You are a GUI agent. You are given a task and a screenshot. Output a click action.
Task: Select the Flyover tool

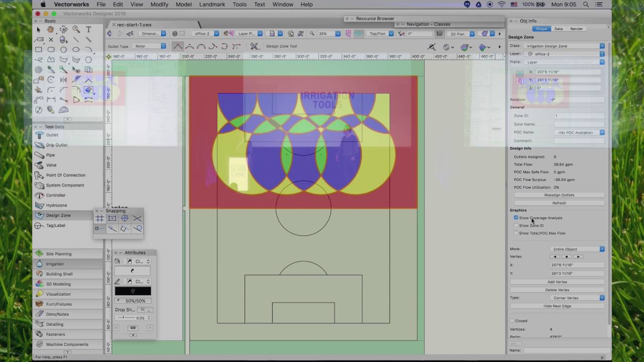pos(63,30)
